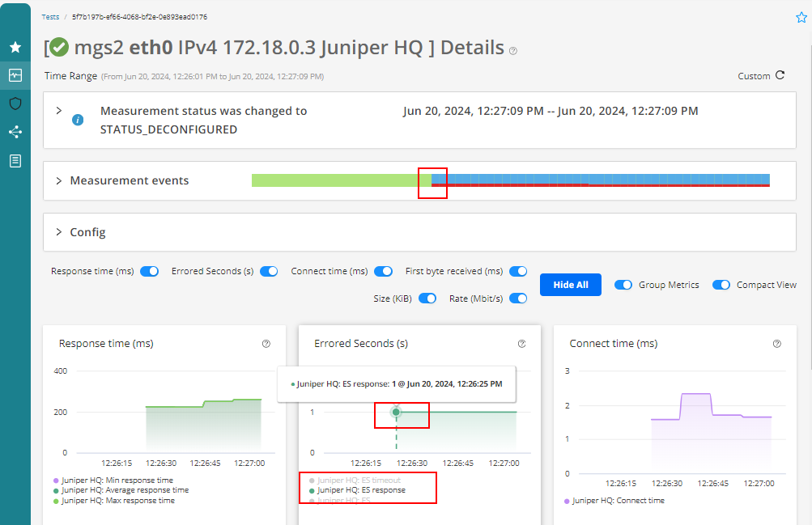The width and height of the screenshot is (812, 525).
Task: Open help icon beside Errored Seconds title
Action: click(x=521, y=344)
